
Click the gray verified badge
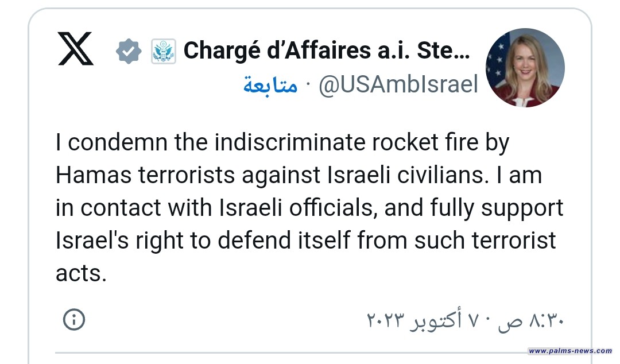click(x=128, y=52)
